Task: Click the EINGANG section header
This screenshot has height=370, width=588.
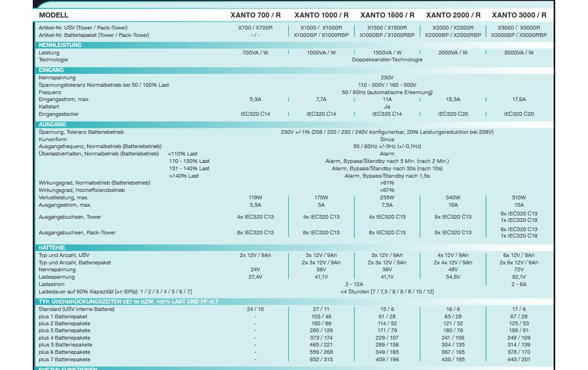Action: 51,70
